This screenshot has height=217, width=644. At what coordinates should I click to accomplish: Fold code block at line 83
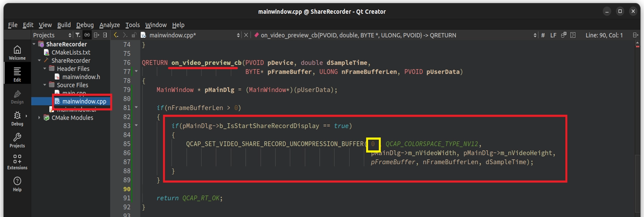point(136,125)
